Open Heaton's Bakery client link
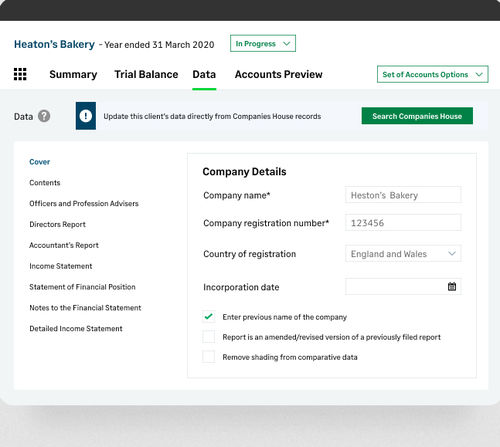Image resolution: width=500 pixels, height=447 pixels. coord(54,44)
